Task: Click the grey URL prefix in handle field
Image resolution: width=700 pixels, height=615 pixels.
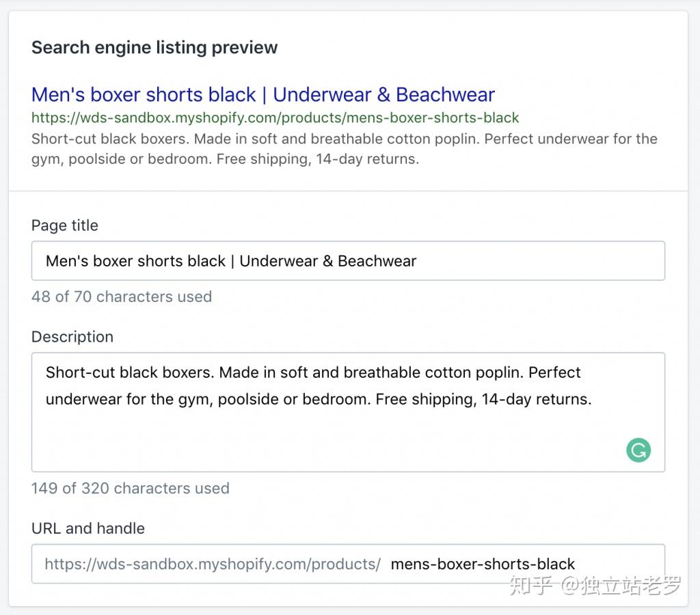Action: pos(213,564)
